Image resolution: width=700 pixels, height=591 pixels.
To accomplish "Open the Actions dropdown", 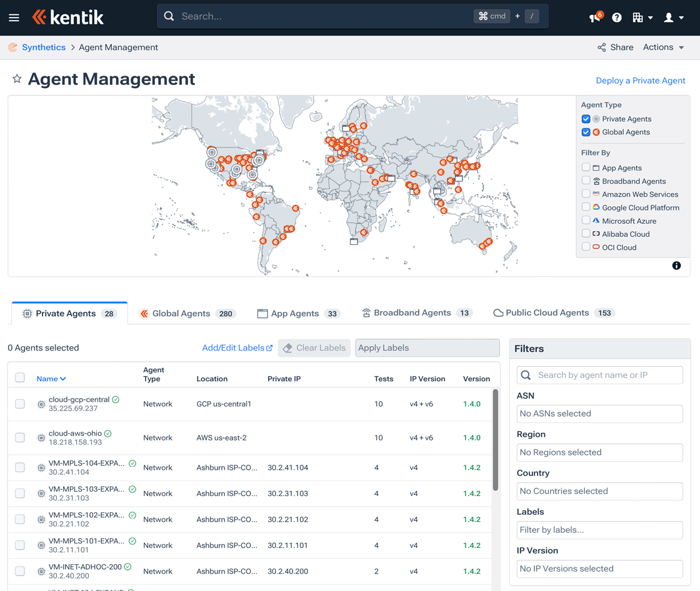I will click(x=663, y=47).
